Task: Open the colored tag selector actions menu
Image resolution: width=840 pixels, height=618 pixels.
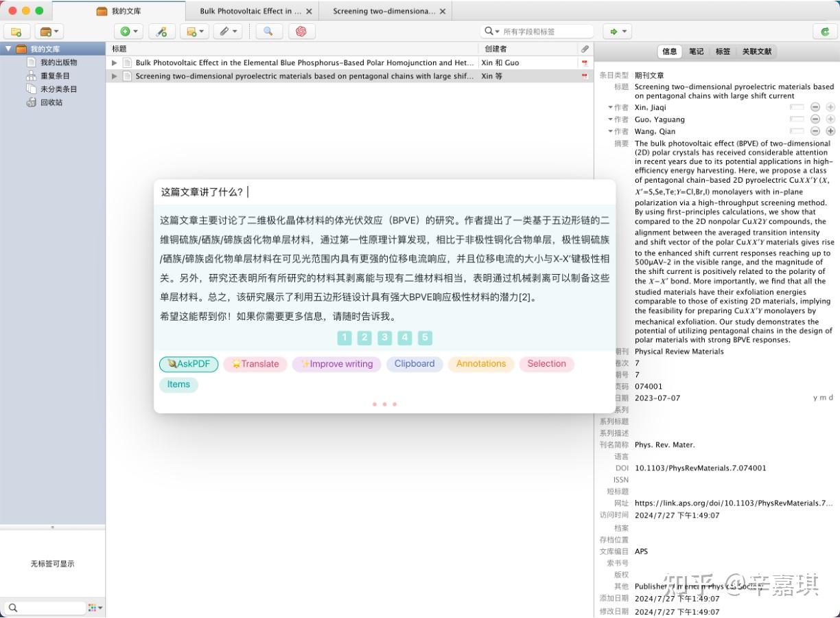Action: 95,608
